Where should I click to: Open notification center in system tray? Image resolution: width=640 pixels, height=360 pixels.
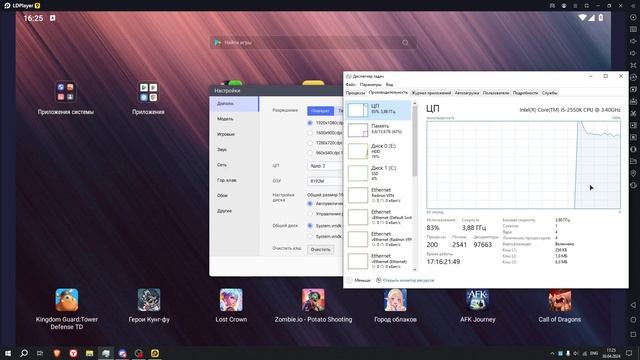coord(629,353)
